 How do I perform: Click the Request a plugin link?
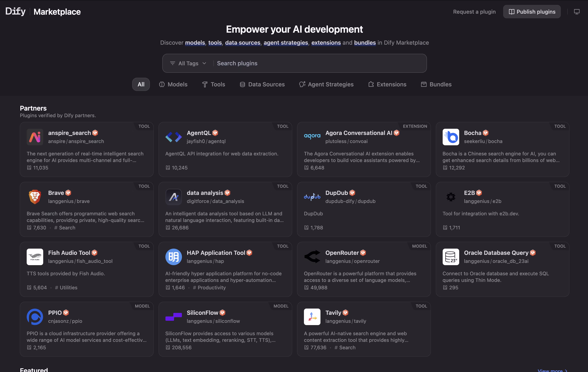click(474, 12)
